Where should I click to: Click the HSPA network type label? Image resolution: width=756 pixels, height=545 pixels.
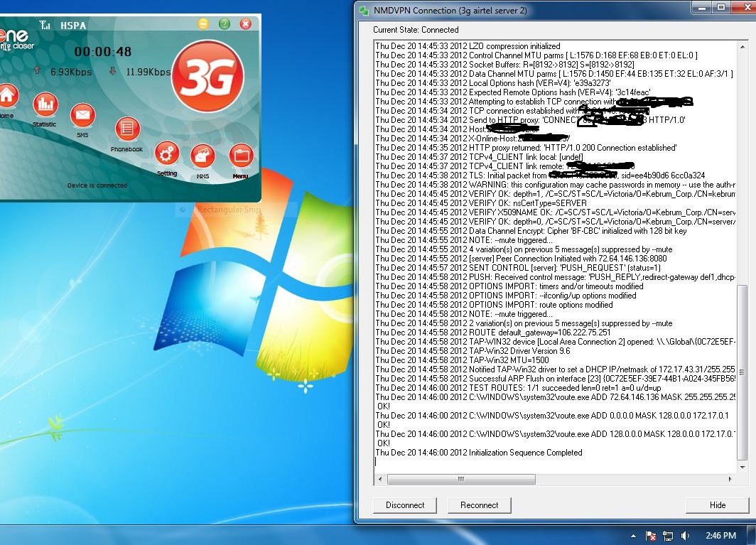tap(72, 26)
